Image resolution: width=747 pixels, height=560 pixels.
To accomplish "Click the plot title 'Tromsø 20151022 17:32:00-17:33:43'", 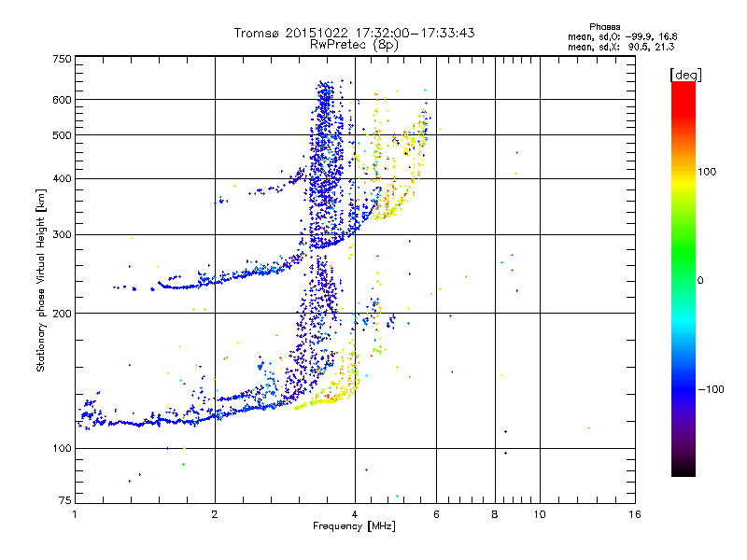I will 354,33.
